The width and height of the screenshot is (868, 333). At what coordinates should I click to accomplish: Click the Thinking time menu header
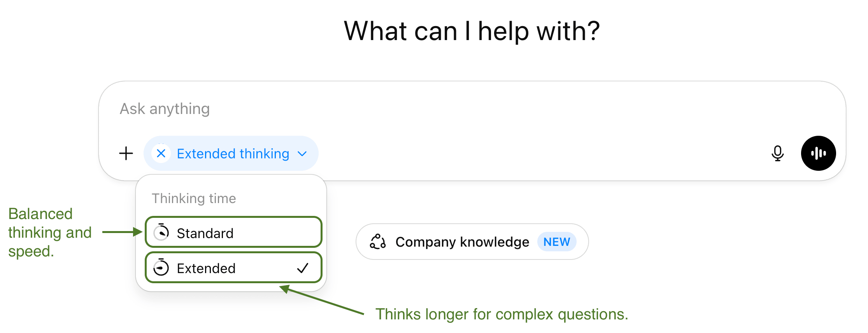(x=194, y=198)
